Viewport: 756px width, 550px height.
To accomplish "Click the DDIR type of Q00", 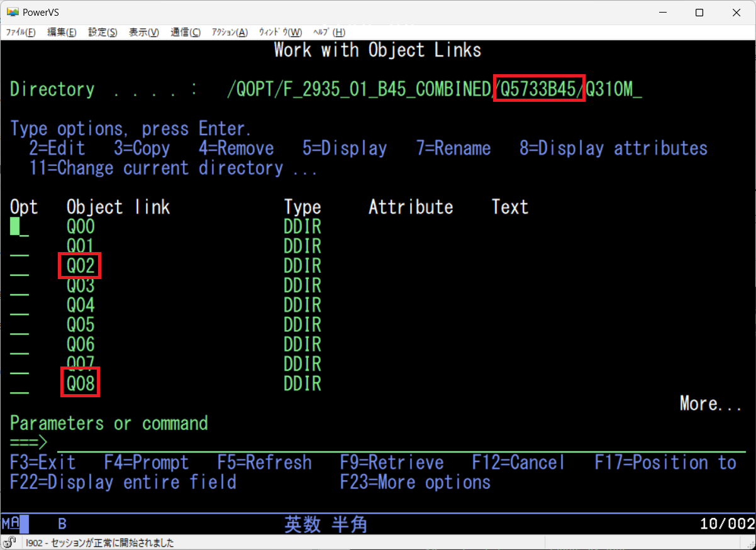I will tap(303, 227).
